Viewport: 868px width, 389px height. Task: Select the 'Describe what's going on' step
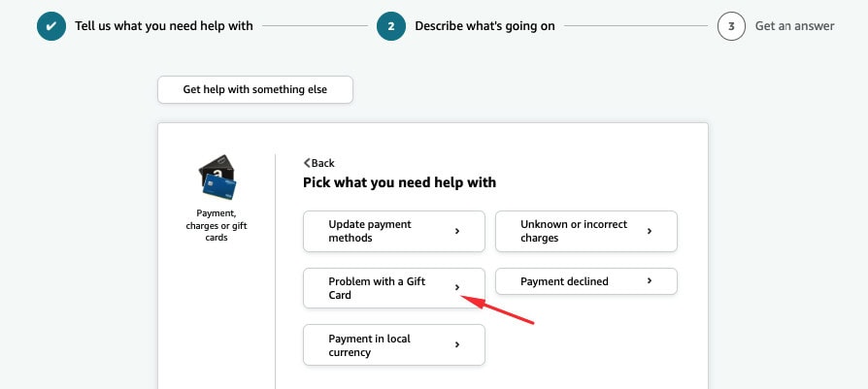pyautogui.click(x=484, y=26)
